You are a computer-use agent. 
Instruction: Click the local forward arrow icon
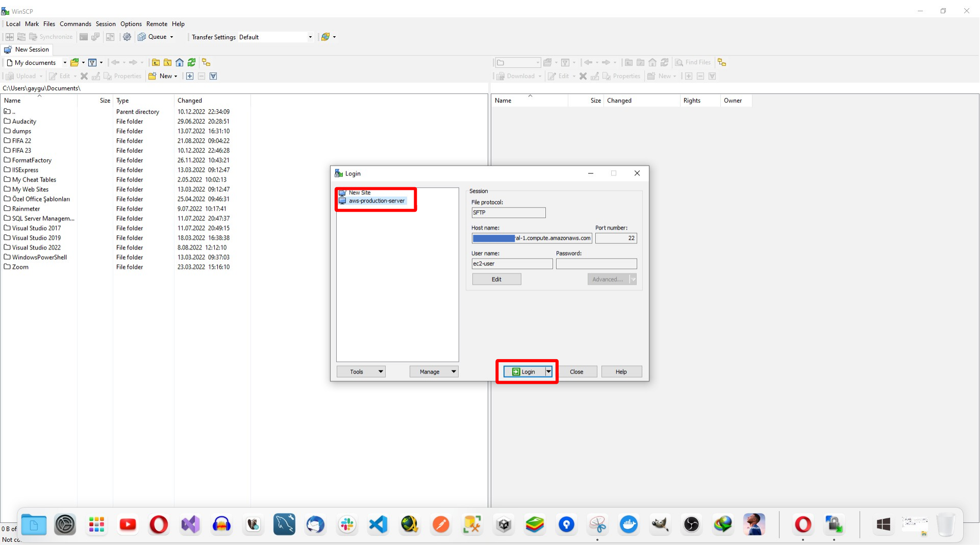click(134, 62)
